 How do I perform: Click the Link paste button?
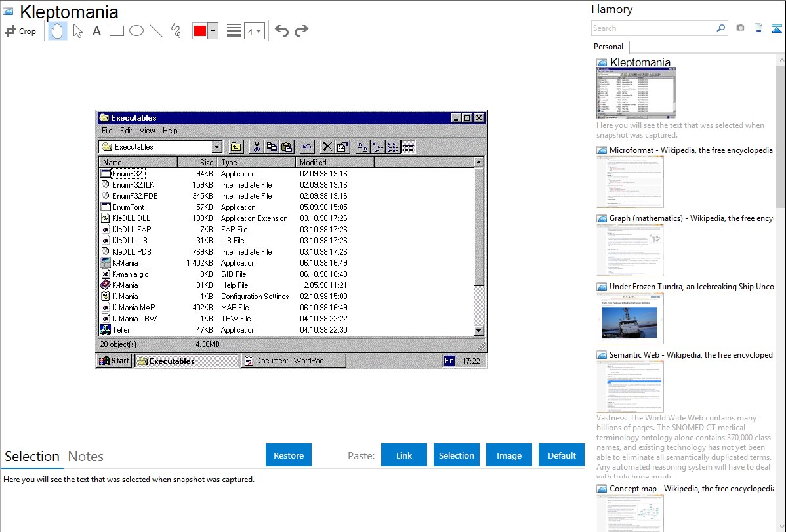pyautogui.click(x=404, y=455)
